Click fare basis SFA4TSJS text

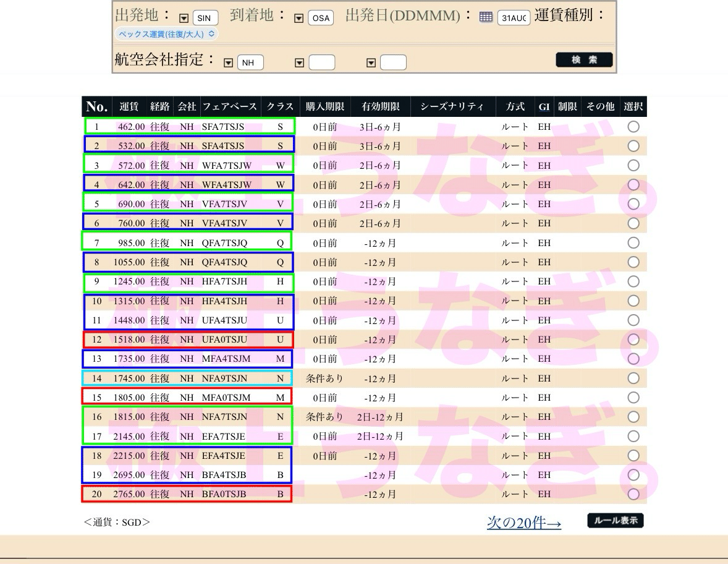223,146
